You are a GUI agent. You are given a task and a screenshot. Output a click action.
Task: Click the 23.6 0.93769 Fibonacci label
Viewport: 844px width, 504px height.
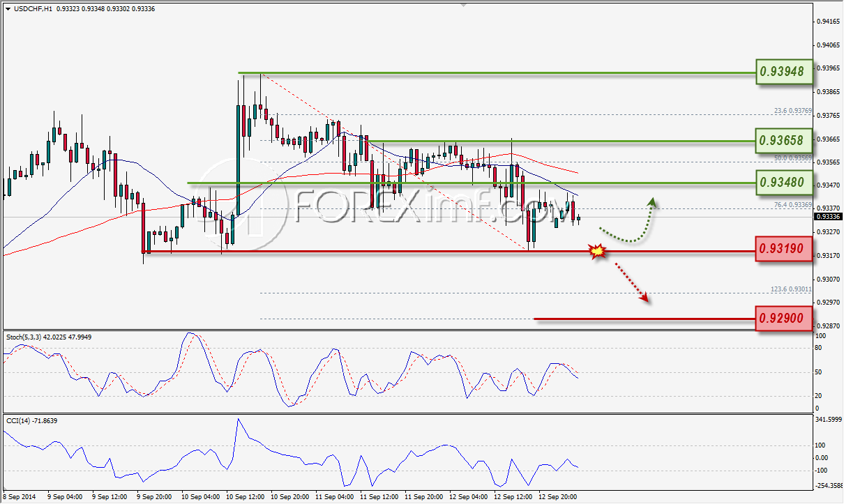[792, 110]
